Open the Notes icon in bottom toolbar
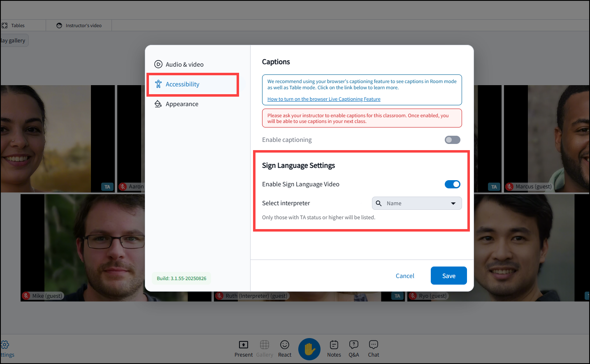This screenshot has width=590, height=364. pyautogui.click(x=334, y=345)
